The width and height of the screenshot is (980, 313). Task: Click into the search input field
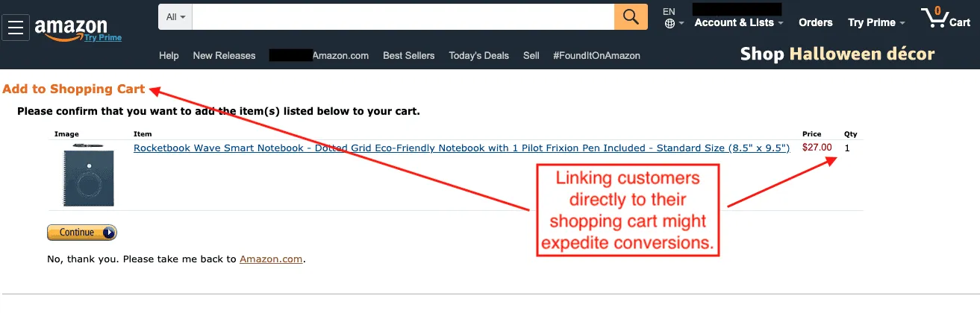403,16
